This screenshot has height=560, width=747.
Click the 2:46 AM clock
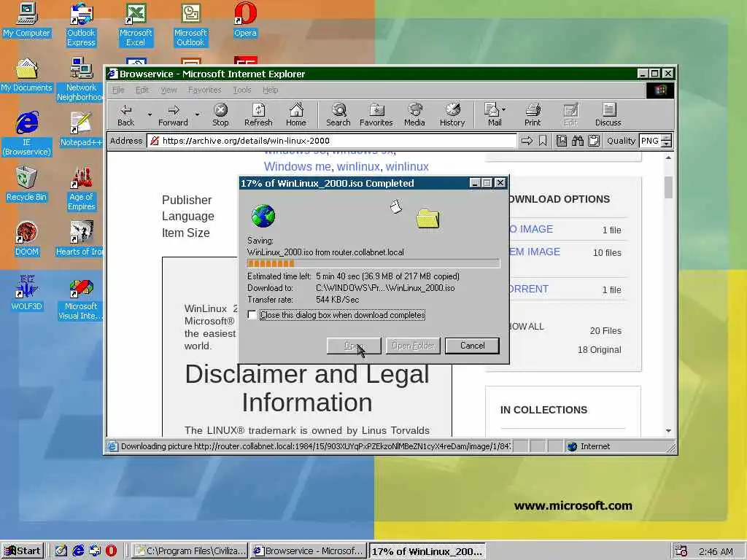(x=716, y=551)
